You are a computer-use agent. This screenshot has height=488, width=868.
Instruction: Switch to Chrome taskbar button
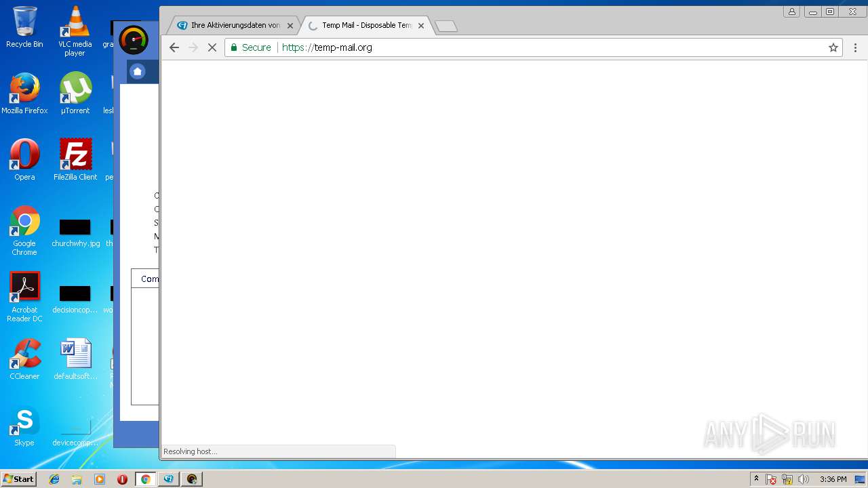click(145, 479)
